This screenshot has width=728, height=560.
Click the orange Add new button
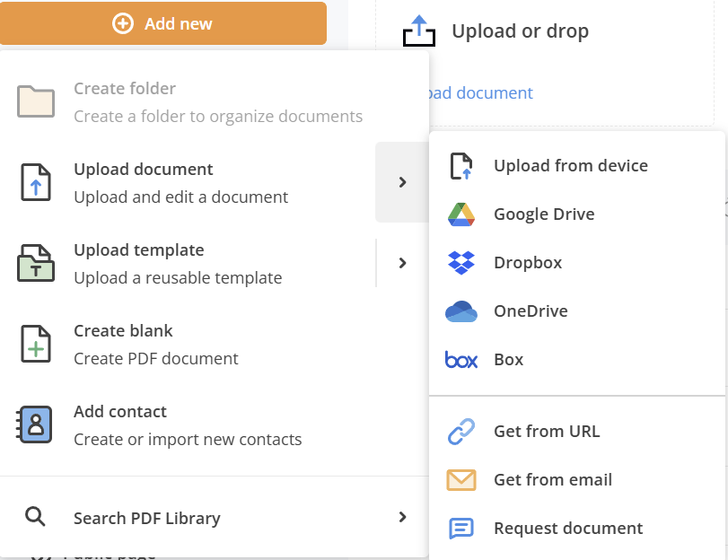coord(163,23)
